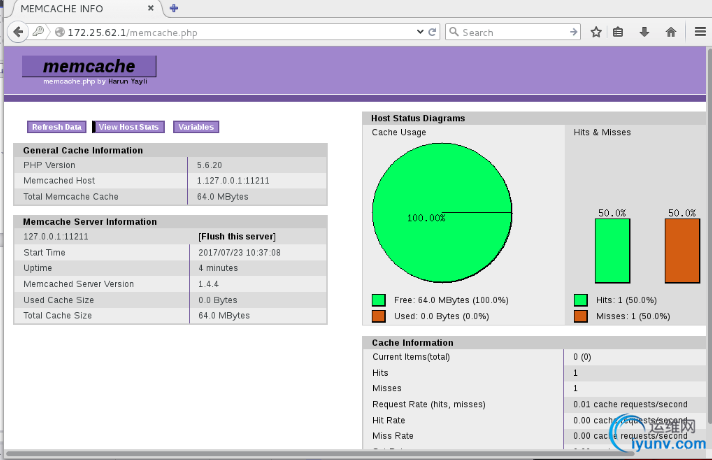Click the memcache logo header
This screenshot has height=460, width=712.
(89, 66)
